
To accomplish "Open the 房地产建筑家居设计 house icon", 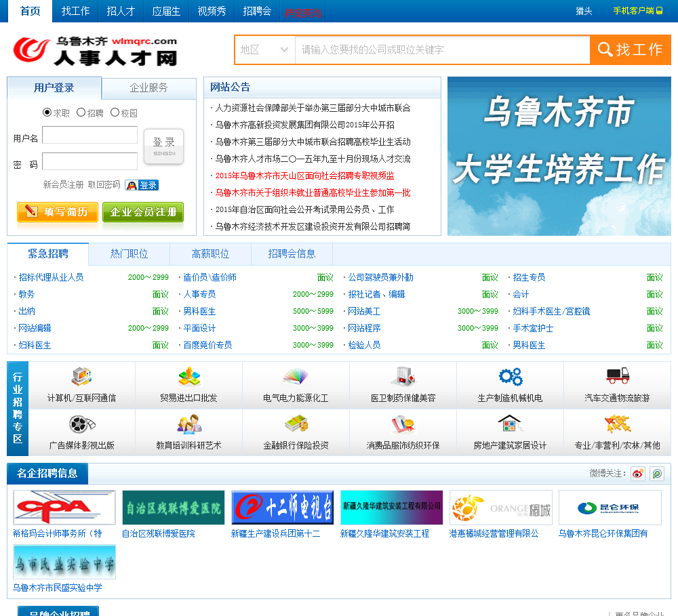I will (511, 423).
